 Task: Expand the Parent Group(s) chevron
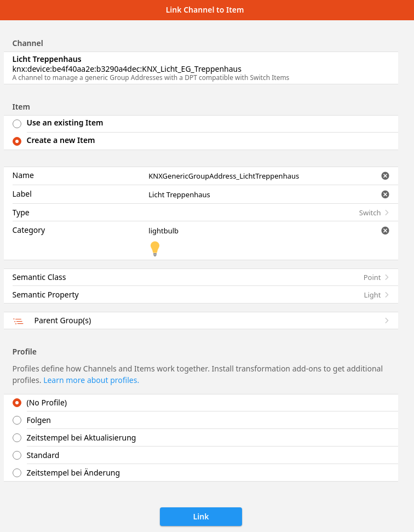(x=387, y=321)
